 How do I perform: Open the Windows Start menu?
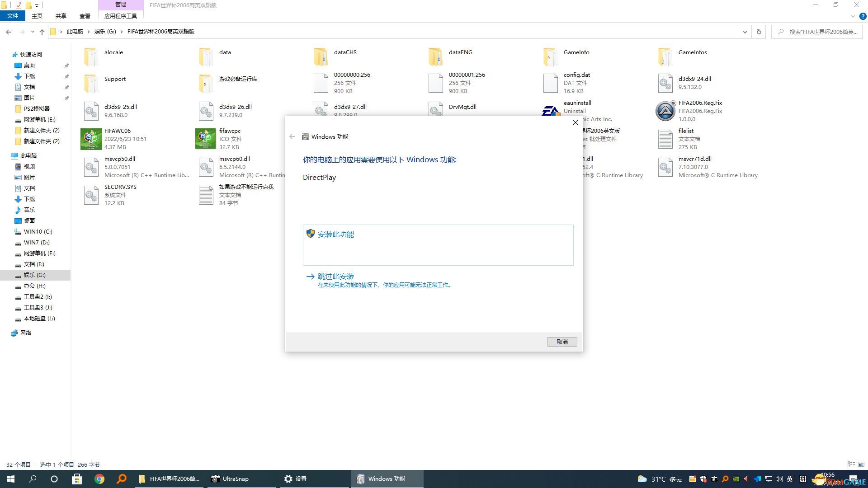[11, 479]
